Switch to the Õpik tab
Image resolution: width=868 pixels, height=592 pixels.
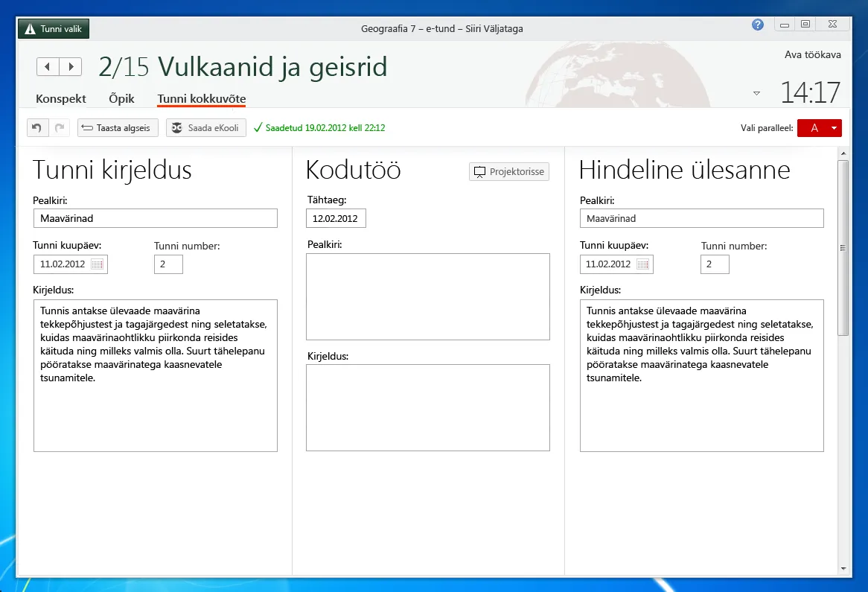pyautogui.click(x=121, y=98)
